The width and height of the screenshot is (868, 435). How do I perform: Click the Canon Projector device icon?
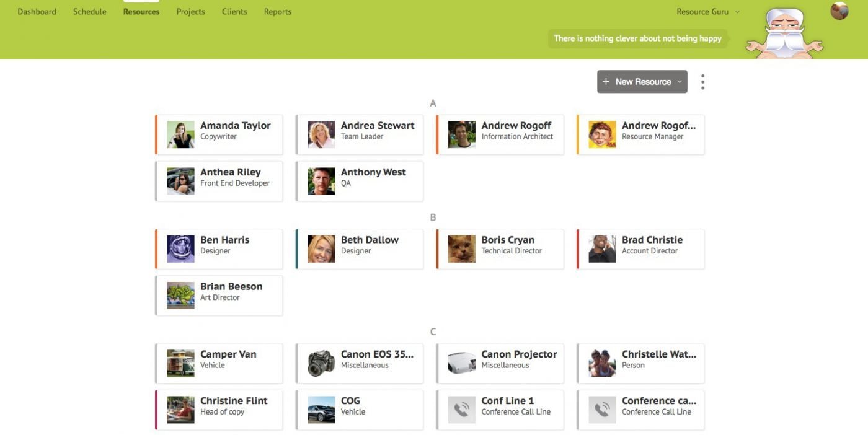tap(462, 364)
